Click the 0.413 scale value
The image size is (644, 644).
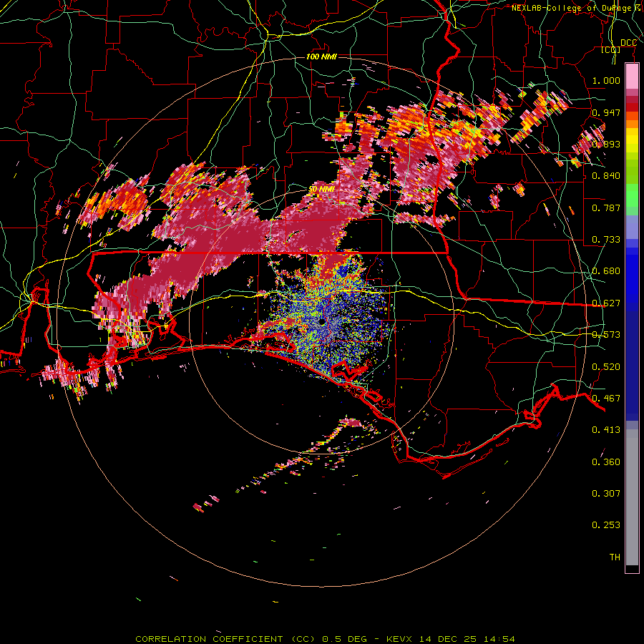[x=606, y=430]
